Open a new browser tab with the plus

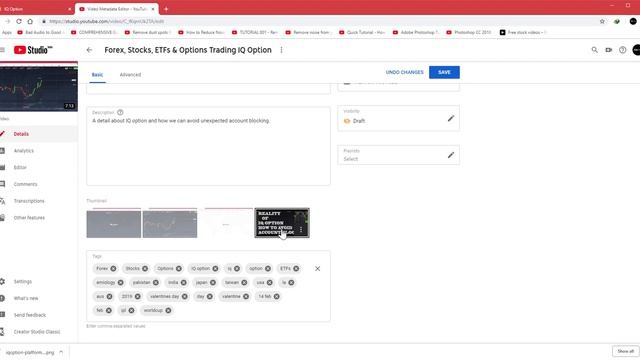click(166, 9)
